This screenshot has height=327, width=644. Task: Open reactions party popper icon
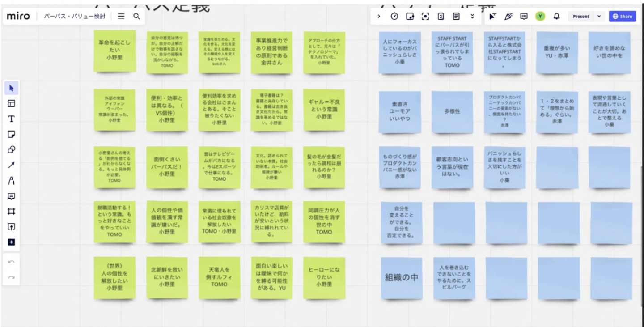(x=508, y=16)
